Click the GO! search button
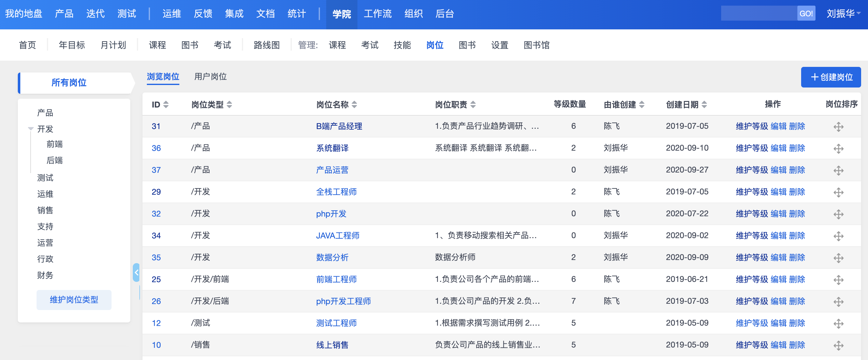868x360 pixels. tap(806, 13)
